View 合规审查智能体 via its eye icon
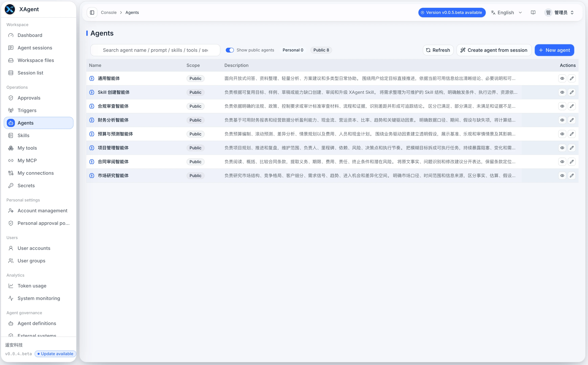Screen dimensions: 588x365 pyautogui.click(x=562, y=106)
